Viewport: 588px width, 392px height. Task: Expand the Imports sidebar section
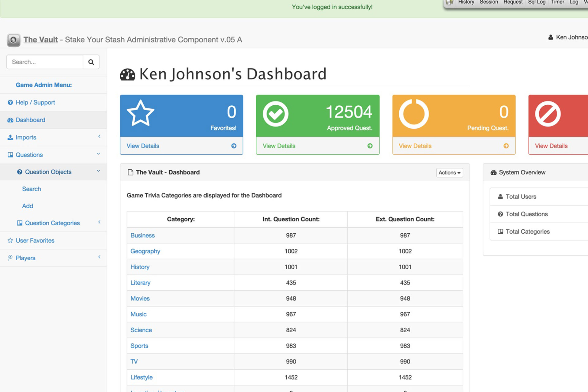point(99,137)
